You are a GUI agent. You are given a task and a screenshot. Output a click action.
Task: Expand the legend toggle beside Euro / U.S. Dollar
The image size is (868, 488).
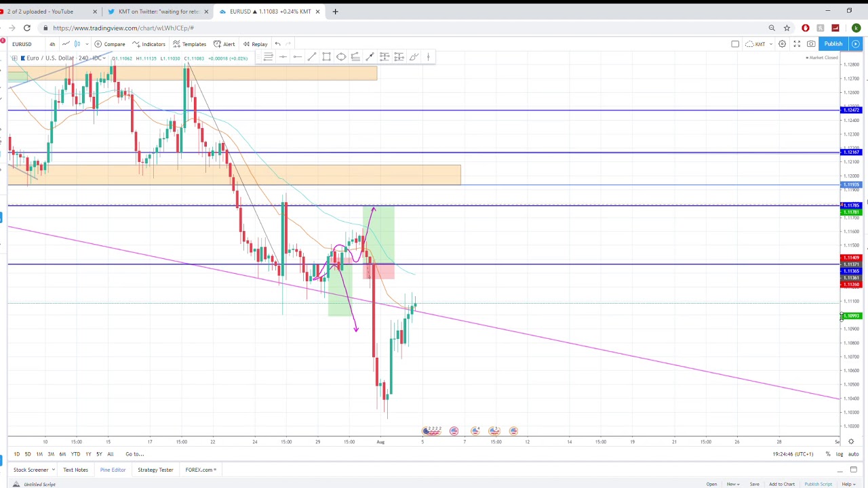point(14,58)
